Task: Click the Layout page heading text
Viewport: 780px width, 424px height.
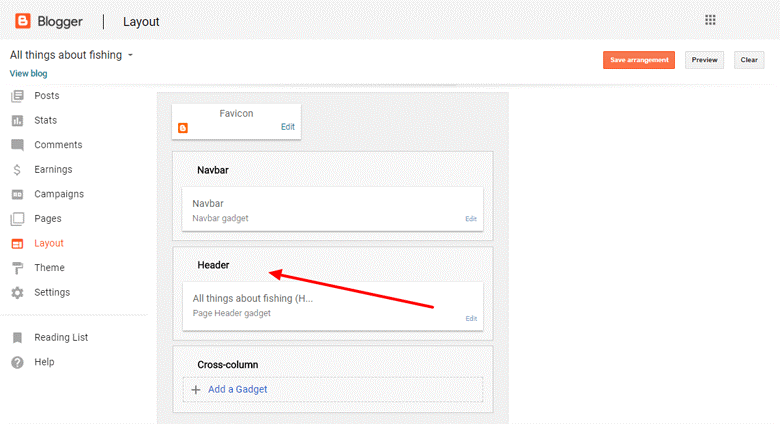Action: click(x=141, y=22)
